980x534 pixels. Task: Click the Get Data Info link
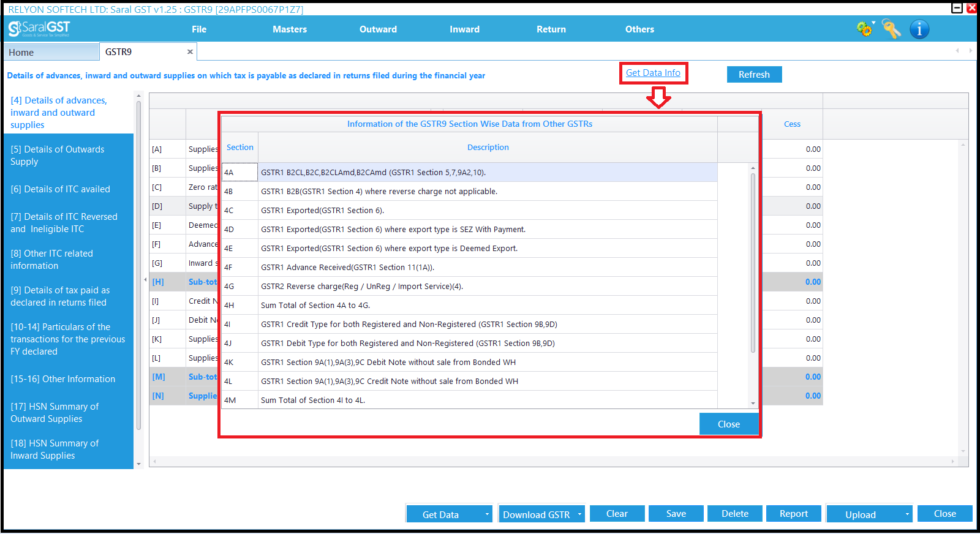point(653,73)
